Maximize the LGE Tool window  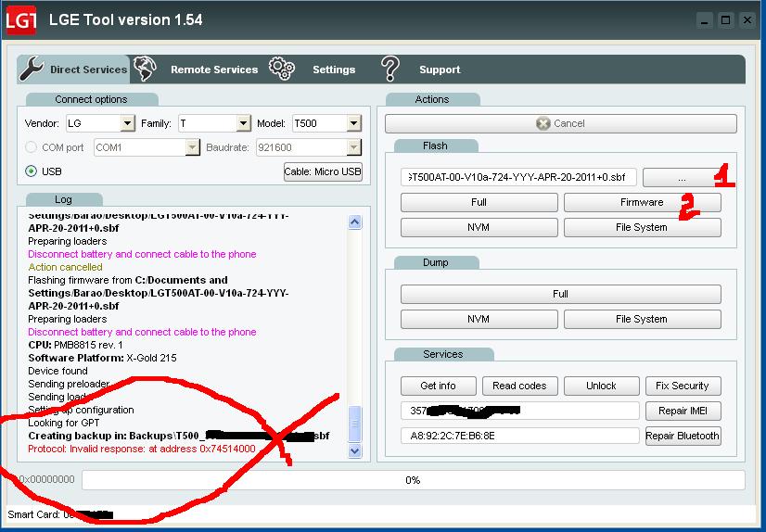click(726, 20)
